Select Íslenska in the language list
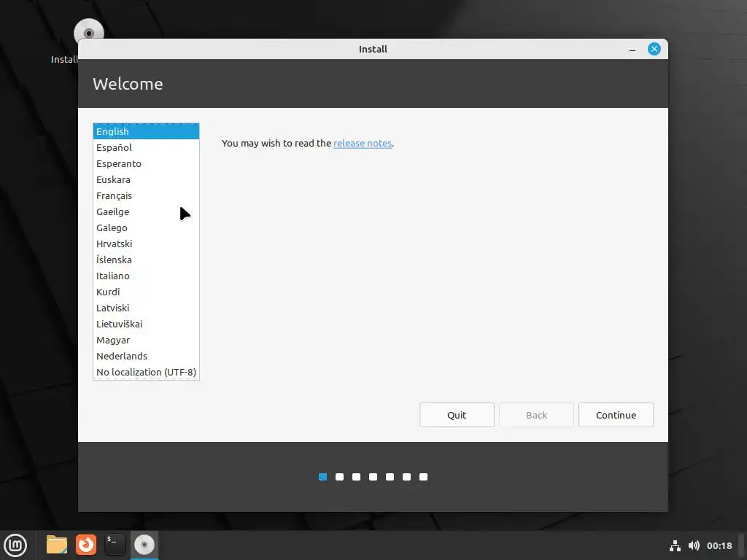747x560 pixels. point(146,260)
